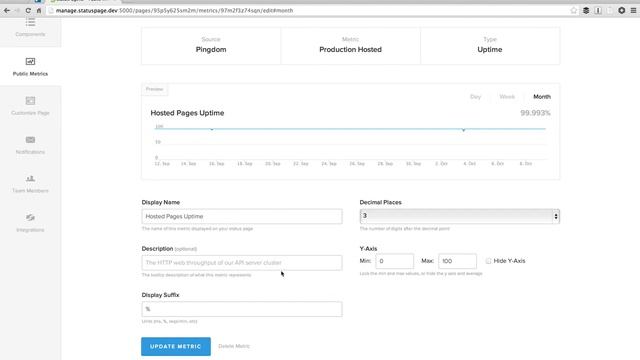Focus the Display Suffix input field

pos(242,309)
